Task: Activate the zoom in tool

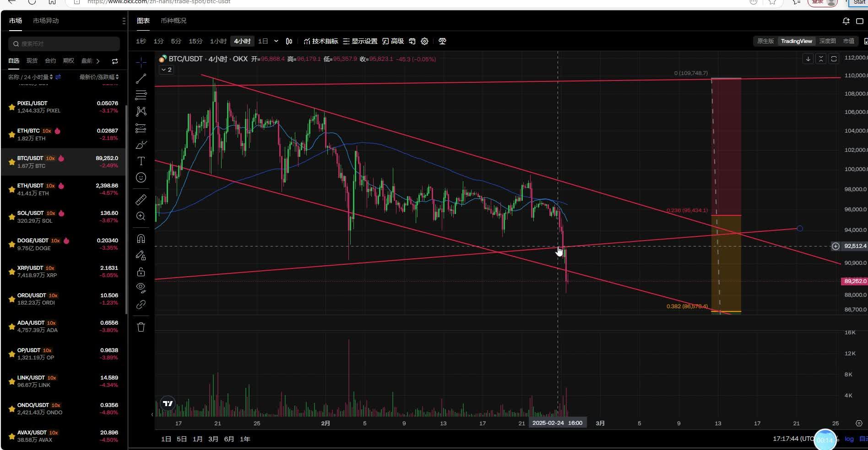Action: click(x=141, y=216)
